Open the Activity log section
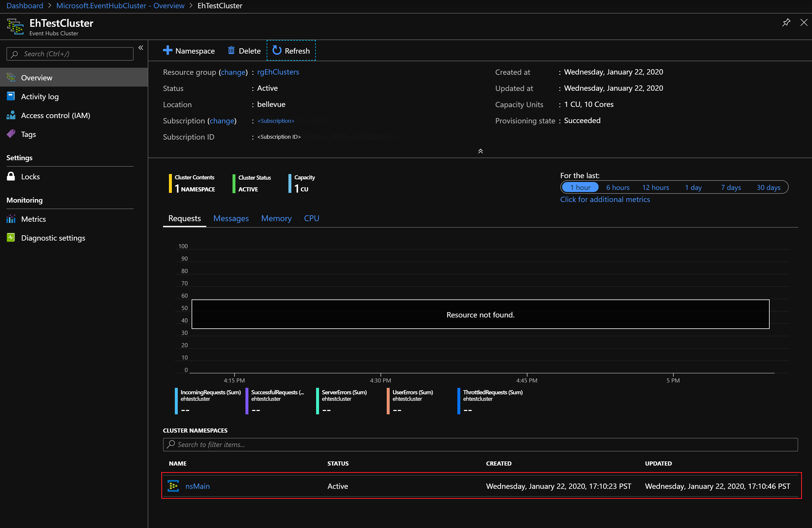 point(39,96)
